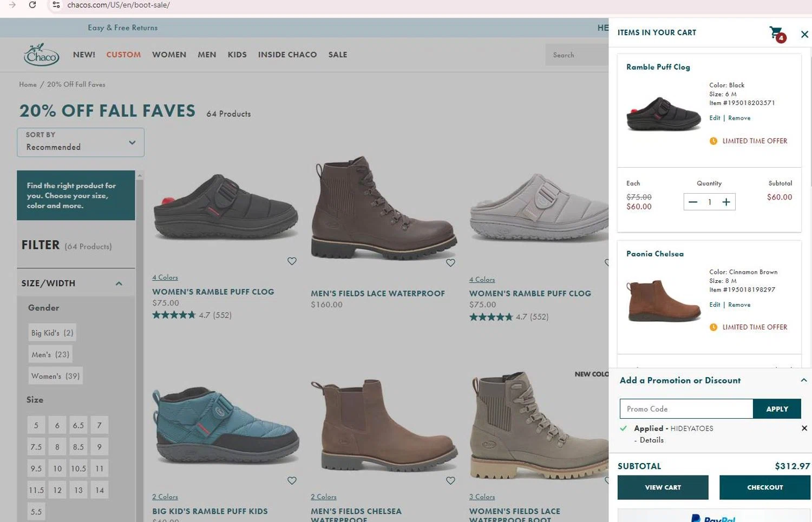Favorite the Men's Fields Chelsea Waterproof

point(450,480)
